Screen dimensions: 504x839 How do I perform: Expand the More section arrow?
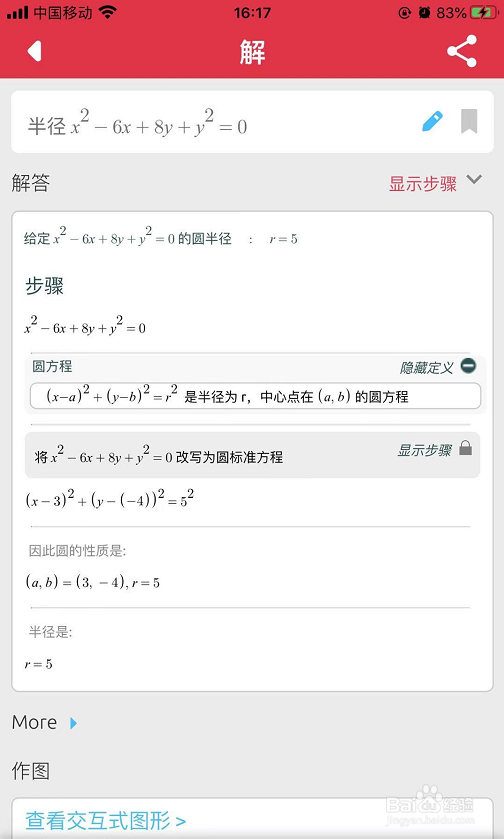(x=74, y=723)
